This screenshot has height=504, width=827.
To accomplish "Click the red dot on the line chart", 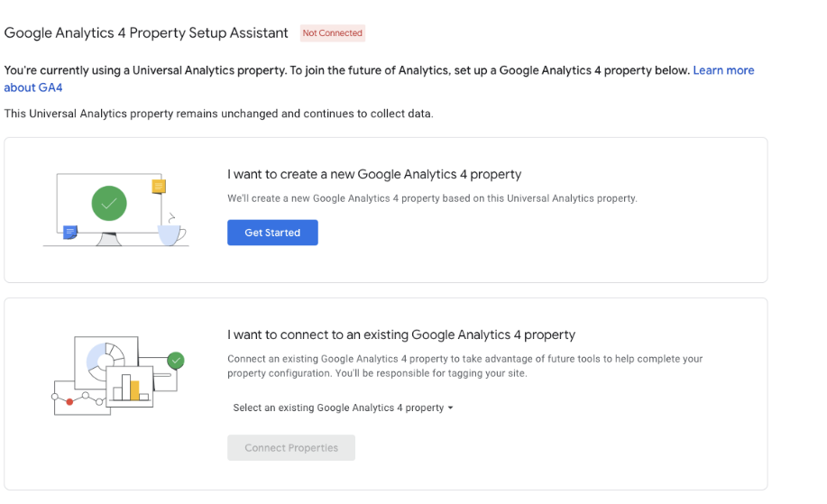I will (69, 402).
